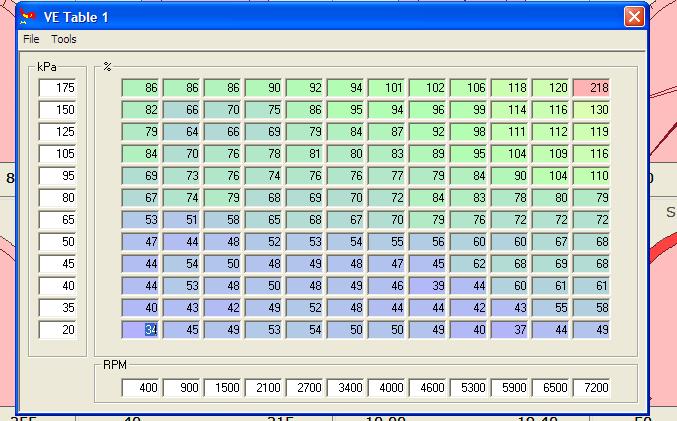The image size is (677, 421).
Task: Select VE cell 81 in the 105 kPa row
Action: pos(304,154)
